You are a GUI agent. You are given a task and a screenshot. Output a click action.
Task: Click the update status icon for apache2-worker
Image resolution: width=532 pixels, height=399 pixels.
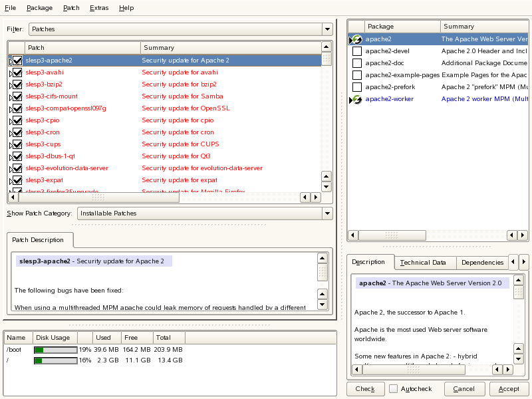point(357,99)
